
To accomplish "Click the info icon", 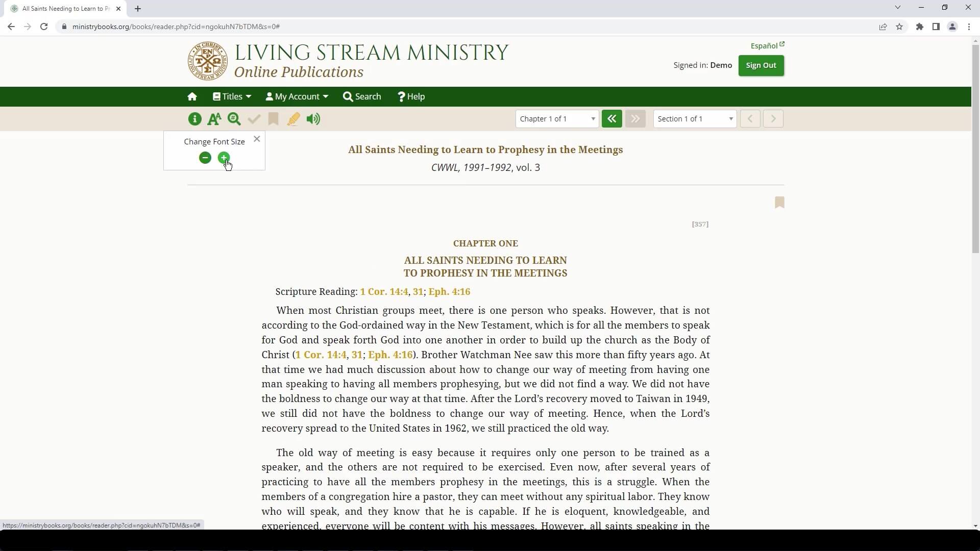I will tap(195, 119).
